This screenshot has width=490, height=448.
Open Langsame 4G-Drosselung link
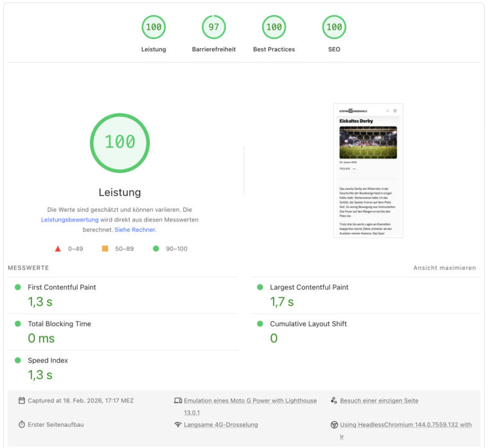(221, 424)
